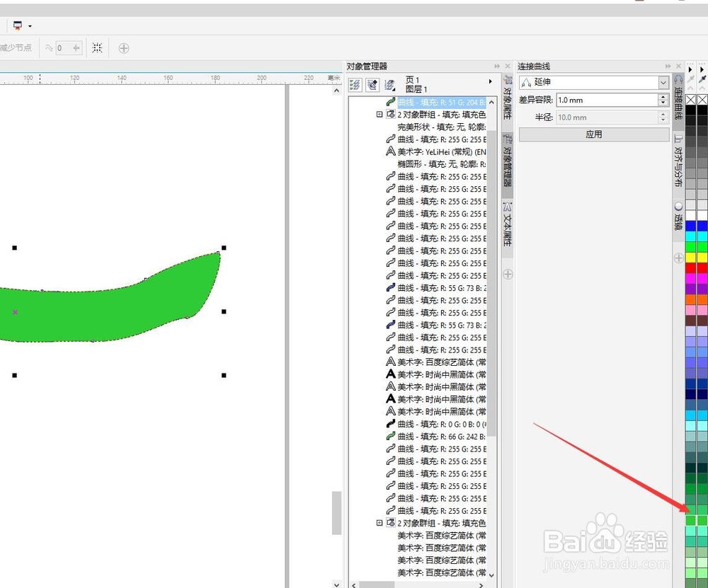Pick the cyan swatch in left palette

coord(691,236)
